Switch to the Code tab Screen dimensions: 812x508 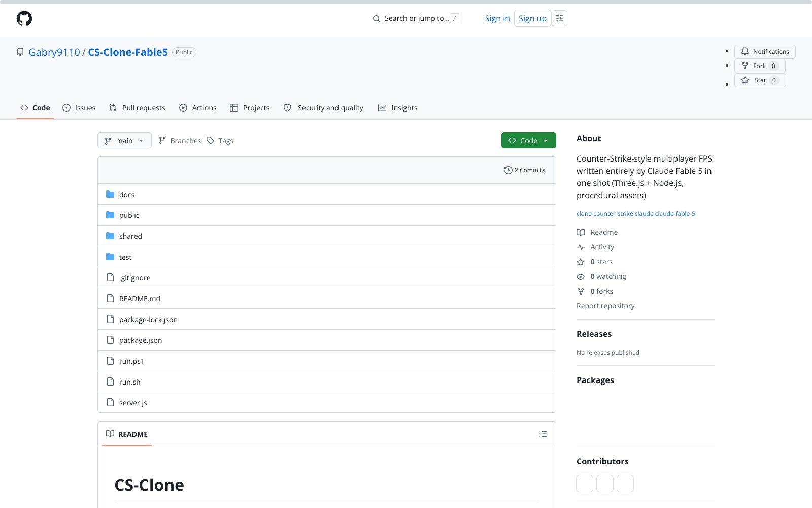[x=35, y=108]
